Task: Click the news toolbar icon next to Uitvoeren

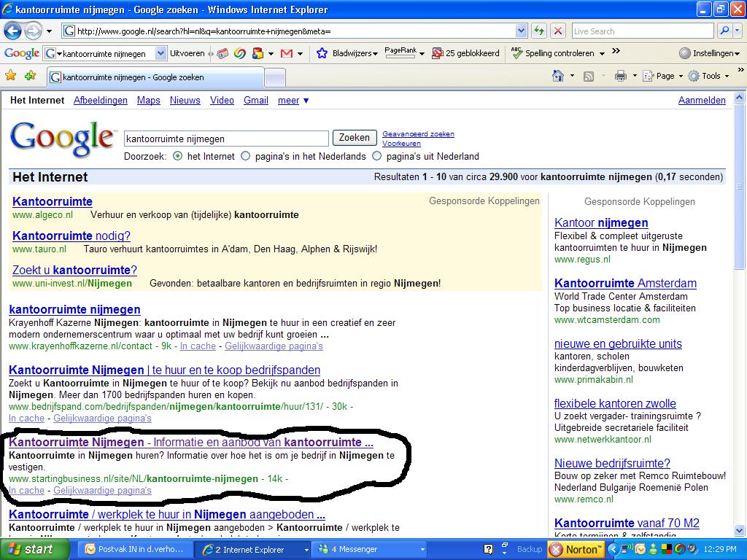Action: (x=222, y=53)
